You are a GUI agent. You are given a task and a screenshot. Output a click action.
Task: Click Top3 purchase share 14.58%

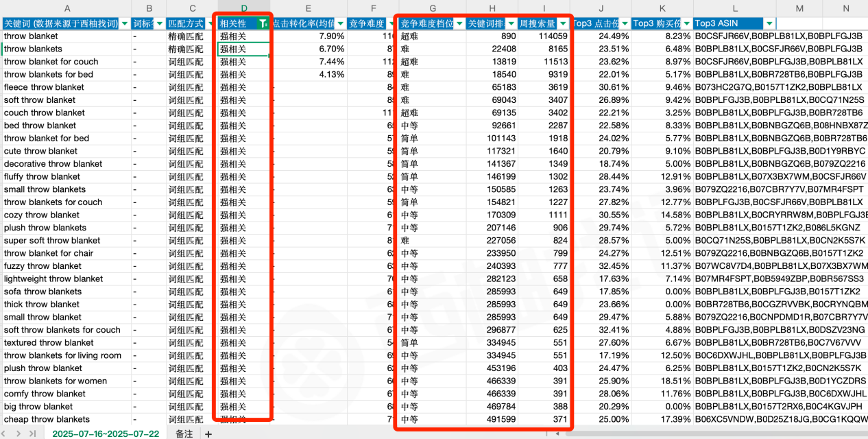(662, 215)
